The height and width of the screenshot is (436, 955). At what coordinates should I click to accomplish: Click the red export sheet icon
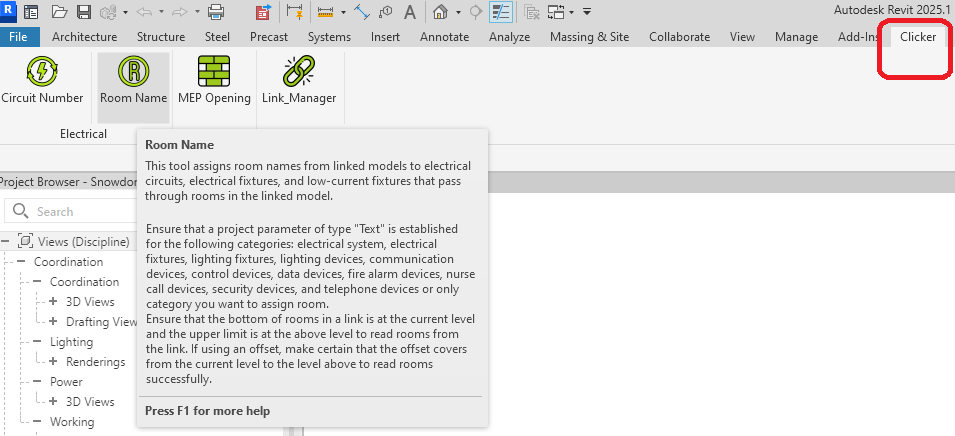tap(263, 12)
